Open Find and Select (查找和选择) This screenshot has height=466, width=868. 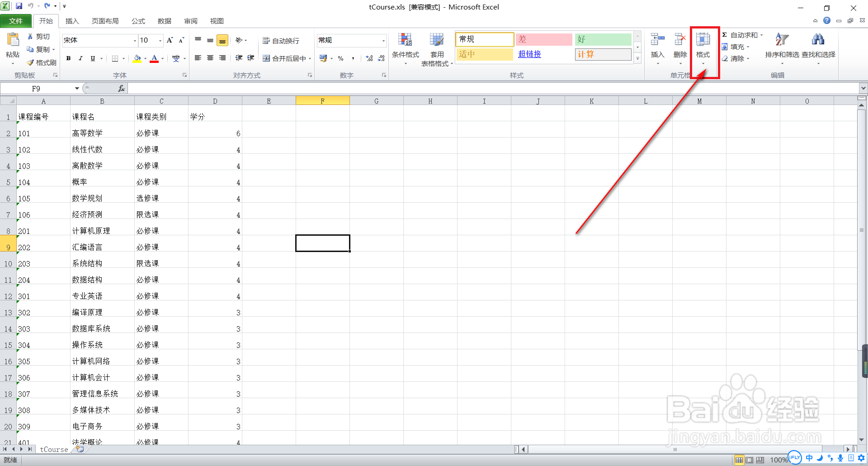click(818, 48)
